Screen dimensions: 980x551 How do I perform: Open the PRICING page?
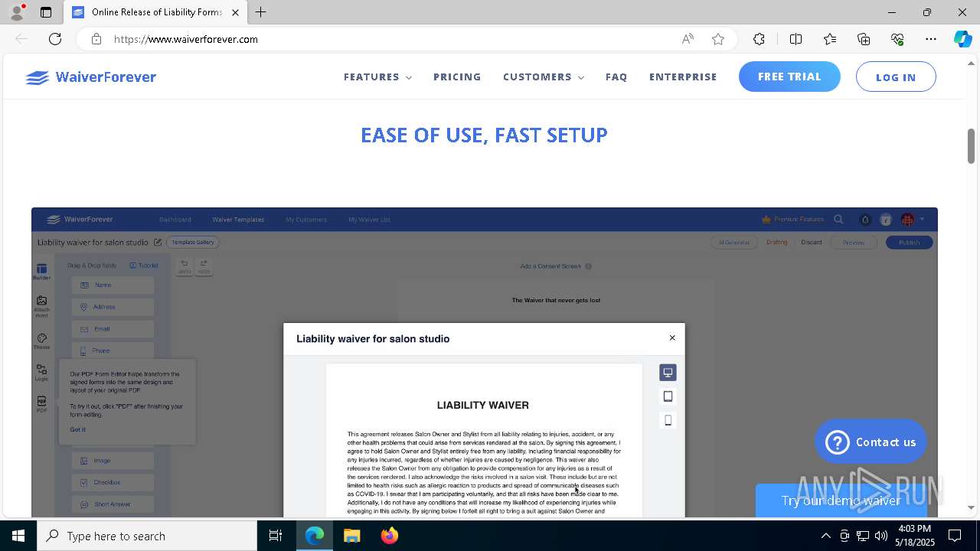point(457,77)
